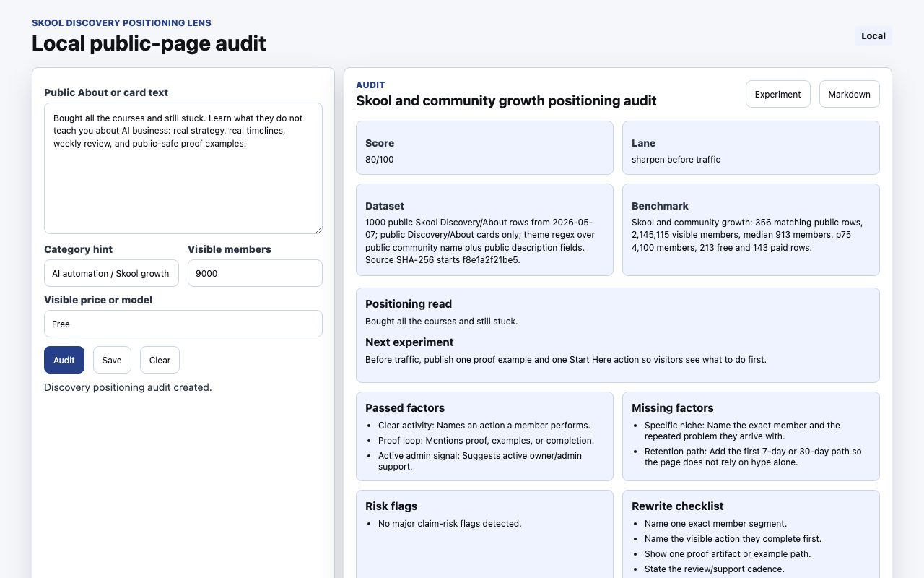Screen dimensions: 924x578
Task: Open the Experiment view
Action: (x=777, y=94)
